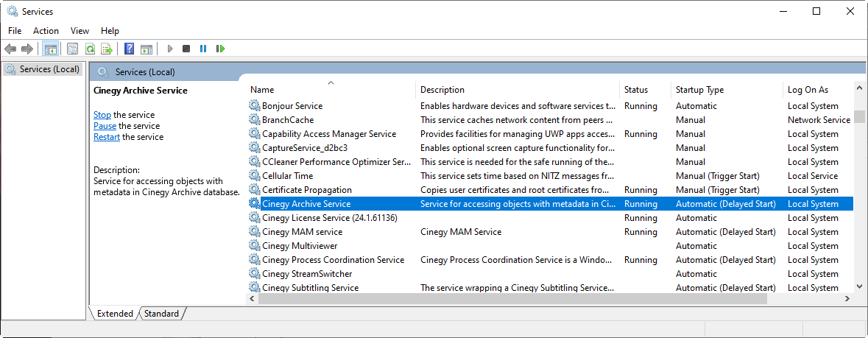Image resolution: width=868 pixels, height=338 pixels.
Task: Open the Action menu
Action: pos(46,31)
